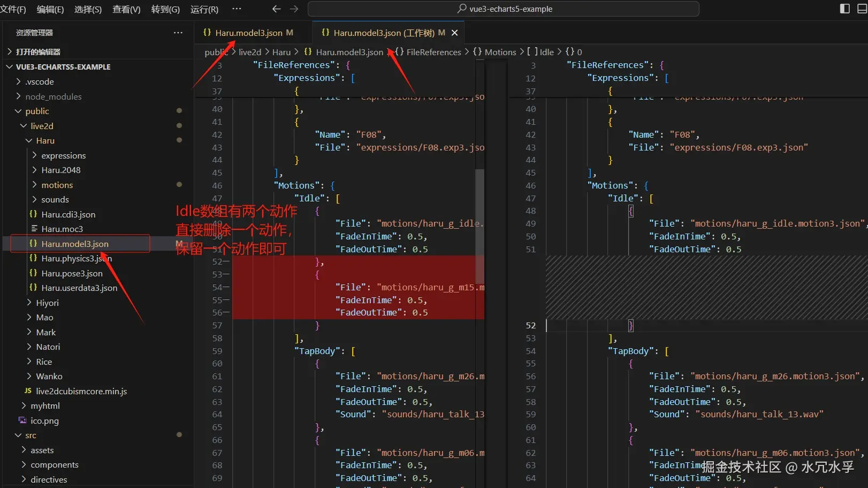Image resolution: width=868 pixels, height=488 pixels.
Task: Click the 资源管理器 Explorer panel title
Action: (x=34, y=33)
